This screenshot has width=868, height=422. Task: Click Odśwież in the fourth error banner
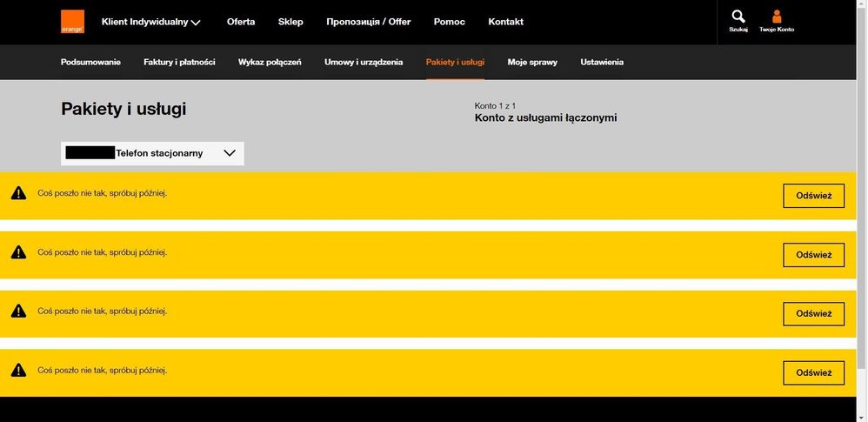click(x=814, y=372)
